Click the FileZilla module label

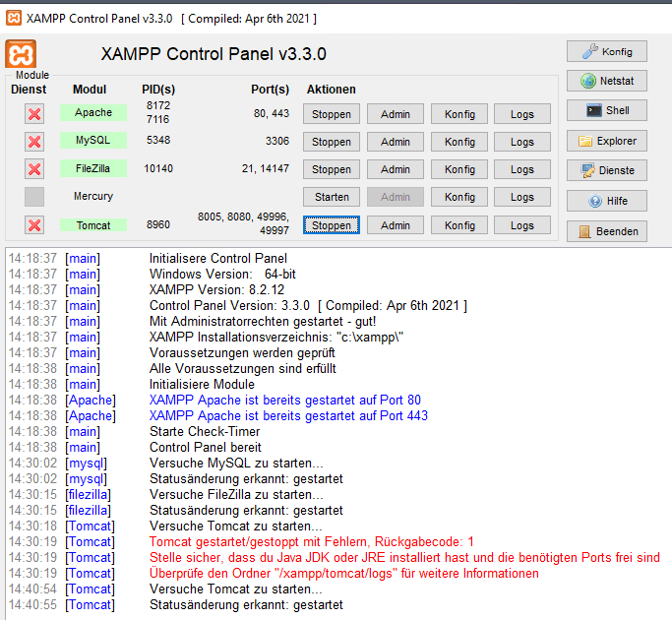(x=93, y=168)
